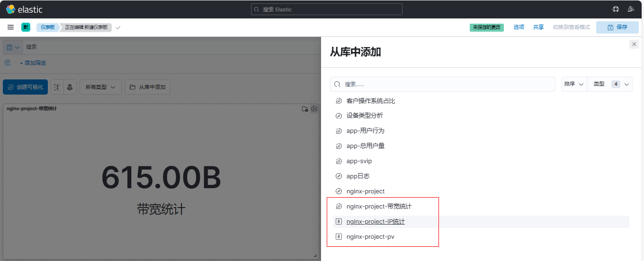This screenshot has height=261, width=644.
Task: Add a maps panel icon
Action: 70,87
